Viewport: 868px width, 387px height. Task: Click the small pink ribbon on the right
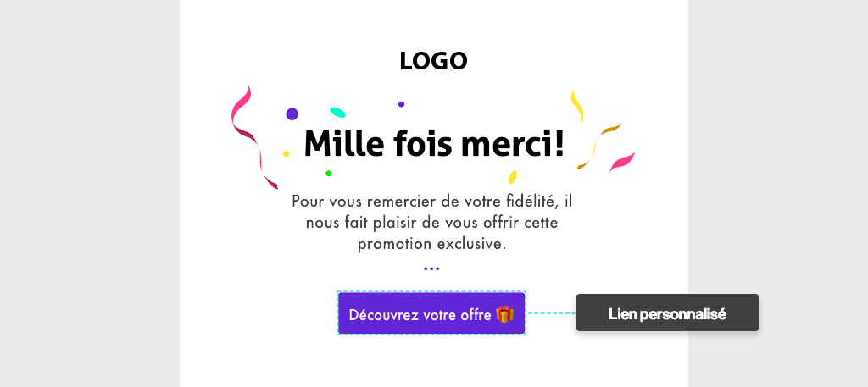(622, 161)
